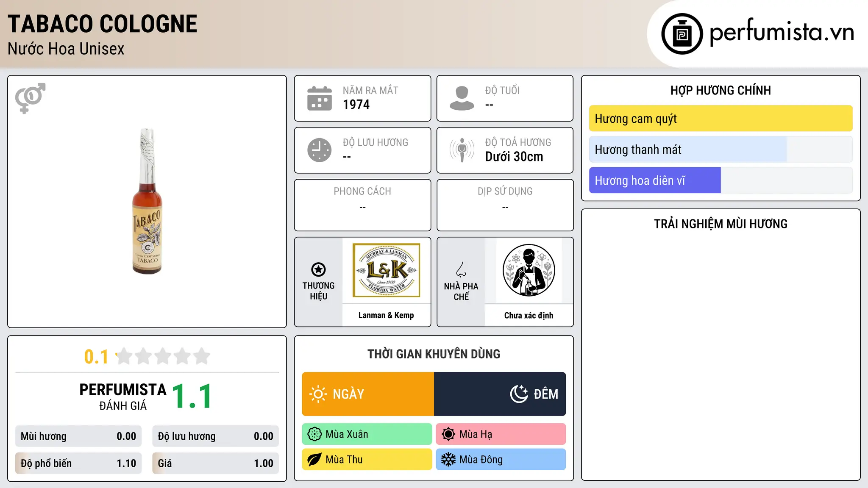Click the Hương thanh mát accord bar
The width and height of the screenshot is (868, 488).
pos(721,150)
